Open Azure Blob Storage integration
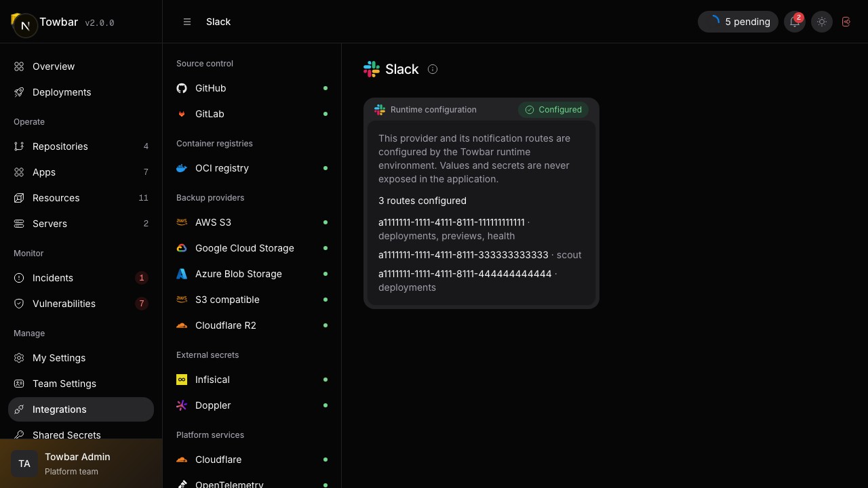Image resolution: width=868 pixels, height=488 pixels. [x=252, y=274]
